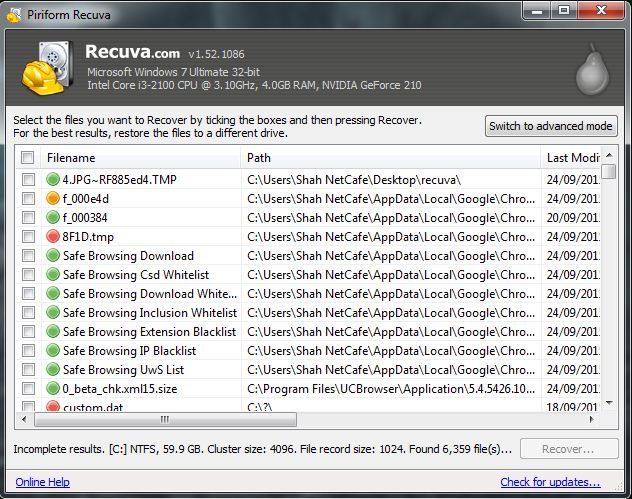Select the path C:\Users\Shah NetCafe\Desktop\recuva\
This screenshot has width=632, height=499.
[354, 179]
